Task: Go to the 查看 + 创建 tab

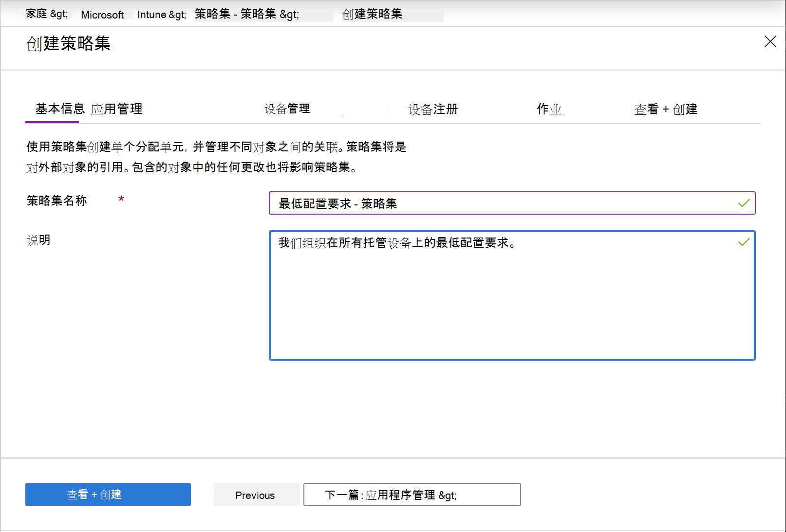Action: [x=666, y=109]
